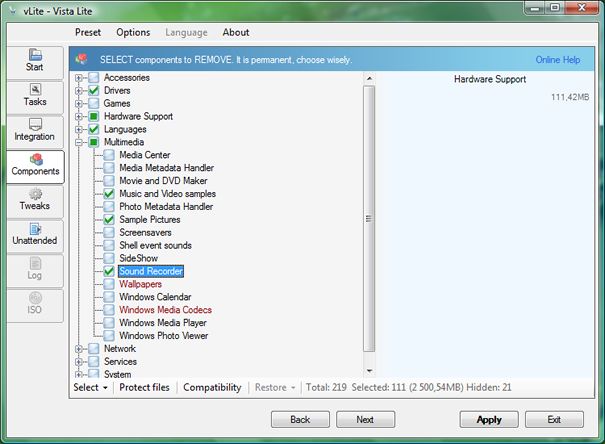This screenshot has height=444, width=605.
Task: Click the Language menu item
Action: (186, 32)
